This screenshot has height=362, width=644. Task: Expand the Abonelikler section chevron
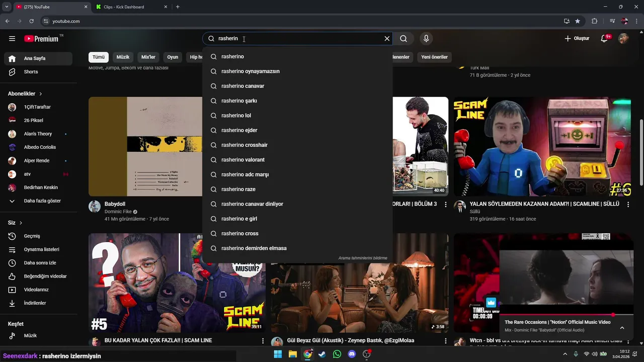41,94
